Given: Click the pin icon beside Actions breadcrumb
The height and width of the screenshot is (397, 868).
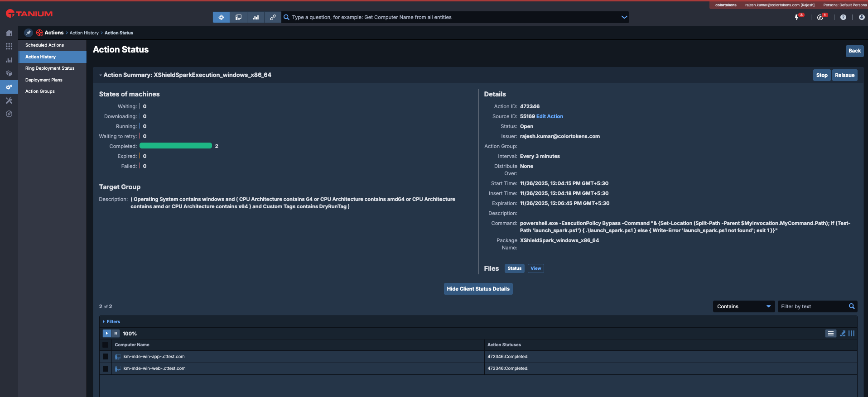Looking at the screenshot, I should 29,33.
